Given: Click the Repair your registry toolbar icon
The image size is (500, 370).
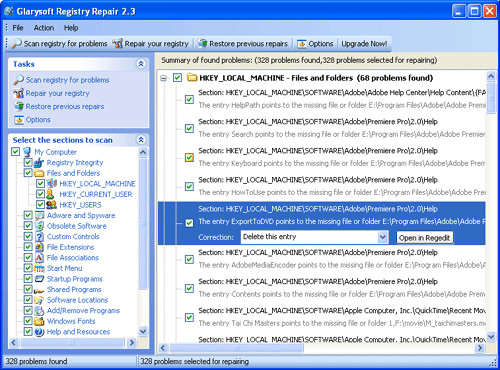Looking at the screenshot, I should coord(117,44).
